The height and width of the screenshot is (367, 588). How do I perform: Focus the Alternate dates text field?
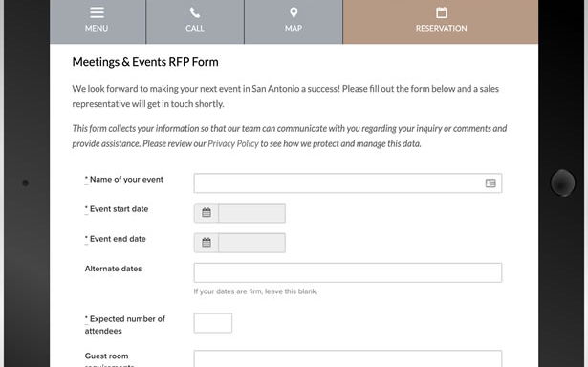coord(348,272)
